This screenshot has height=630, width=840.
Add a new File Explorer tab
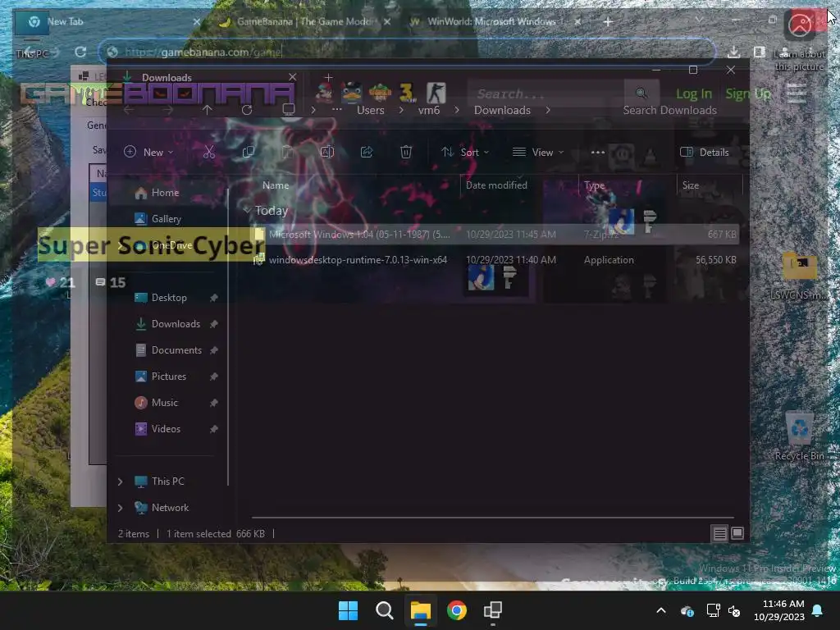328,78
